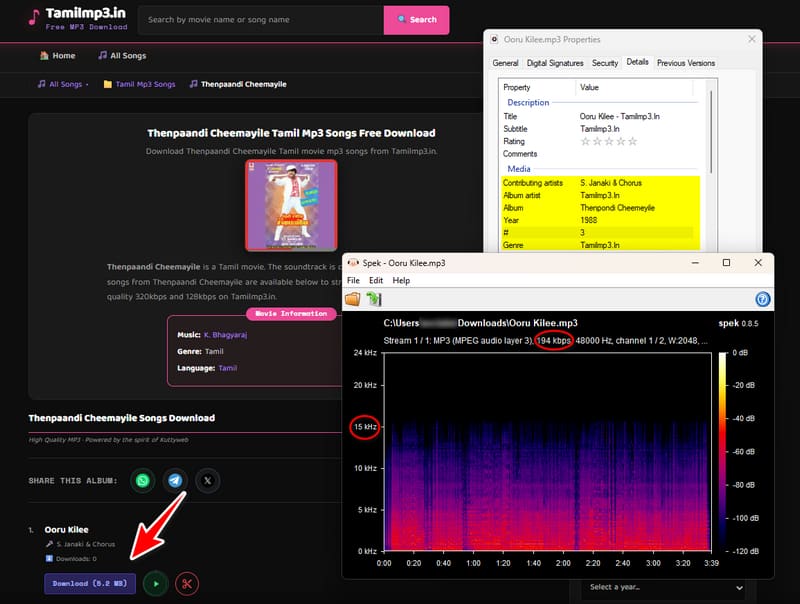Switch to the Security tab in Properties
Image resolution: width=800 pixels, height=604 pixels.
pos(605,63)
